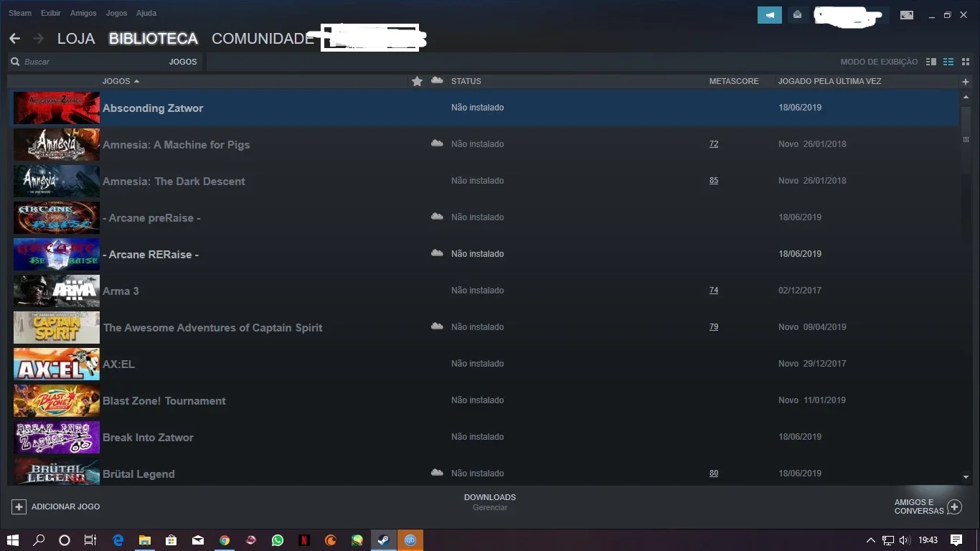Sort by cloud sync column header
The width and height of the screenshot is (980, 551).
click(x=437, y=80)
